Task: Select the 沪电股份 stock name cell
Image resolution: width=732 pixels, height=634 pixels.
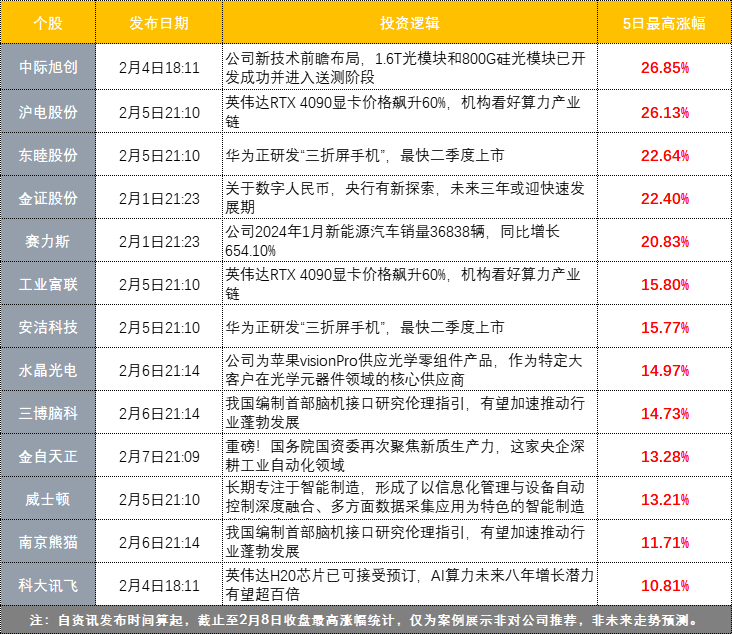Action: tap(48, 112)
